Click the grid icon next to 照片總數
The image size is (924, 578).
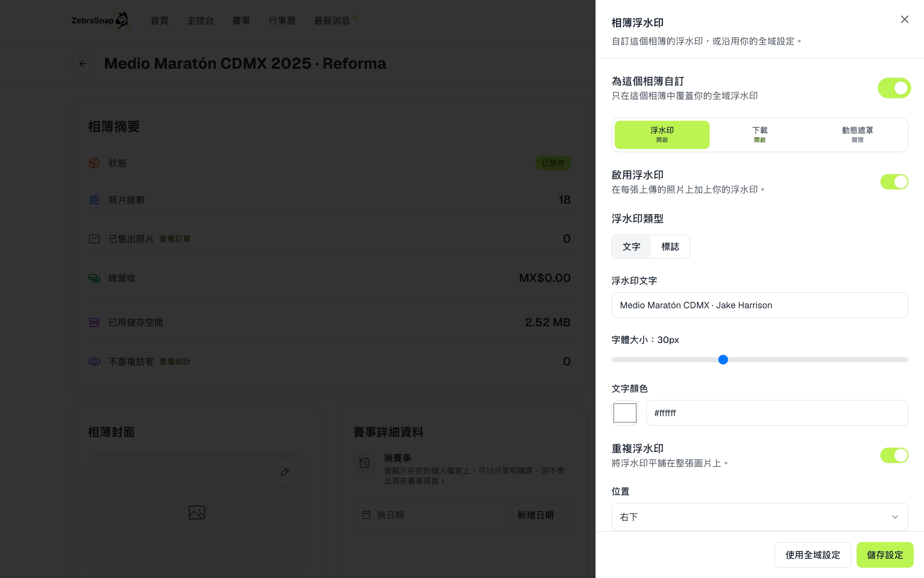[x=94, y=199]
